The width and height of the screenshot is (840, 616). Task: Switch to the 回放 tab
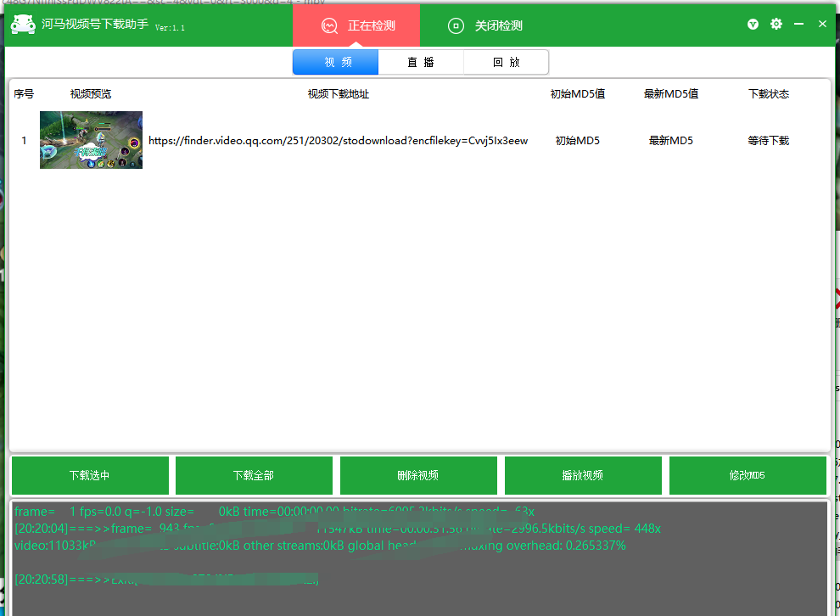(x=506, y=62)
